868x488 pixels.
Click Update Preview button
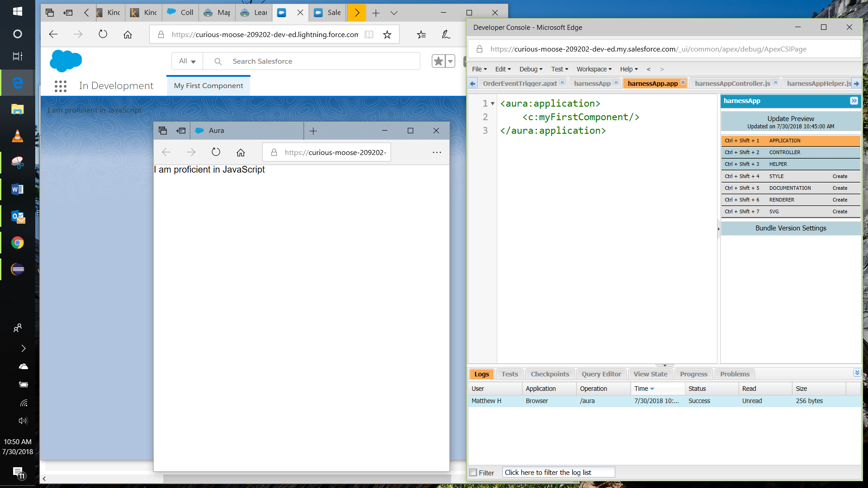click(x=790, y=119)
